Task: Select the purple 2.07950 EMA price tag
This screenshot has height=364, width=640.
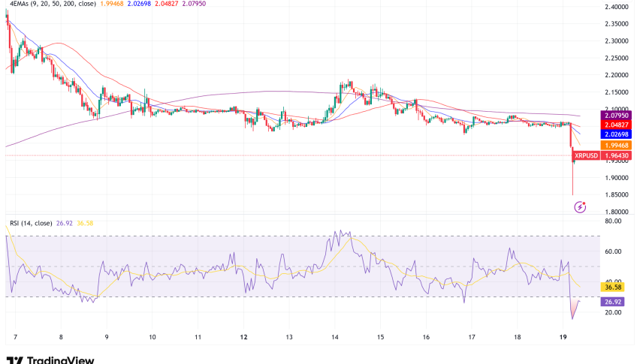Action: click(x=618, y=113)
